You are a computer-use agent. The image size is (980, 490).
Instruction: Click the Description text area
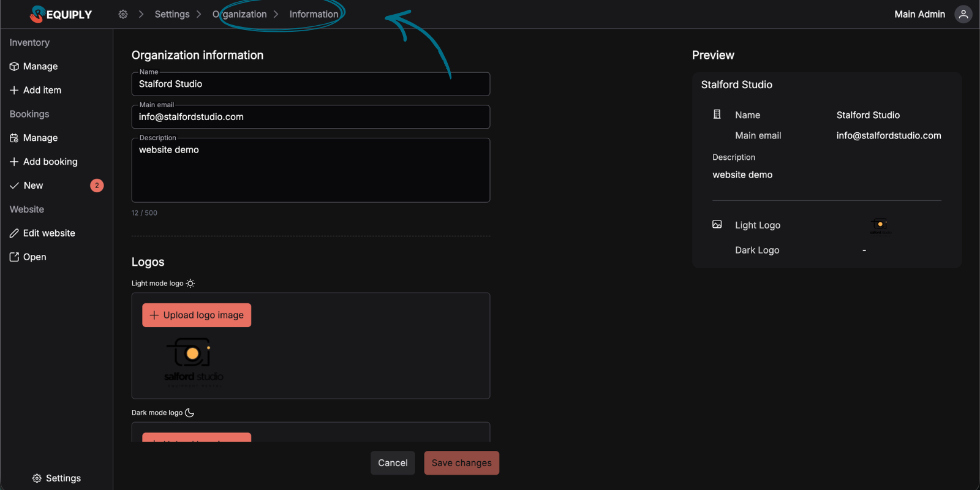point(311,170)
